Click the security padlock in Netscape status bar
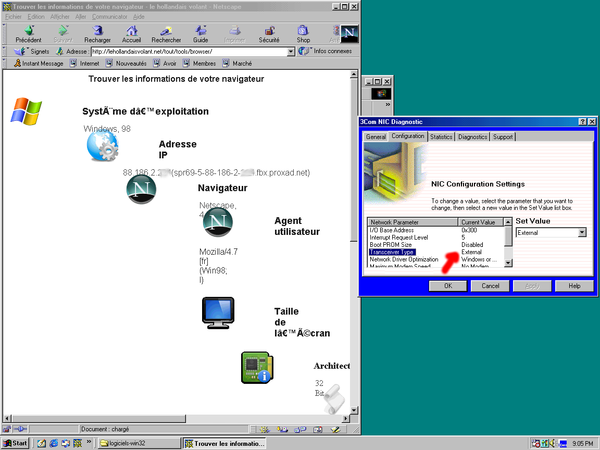600x450 pixels. [x=7, y=429]
